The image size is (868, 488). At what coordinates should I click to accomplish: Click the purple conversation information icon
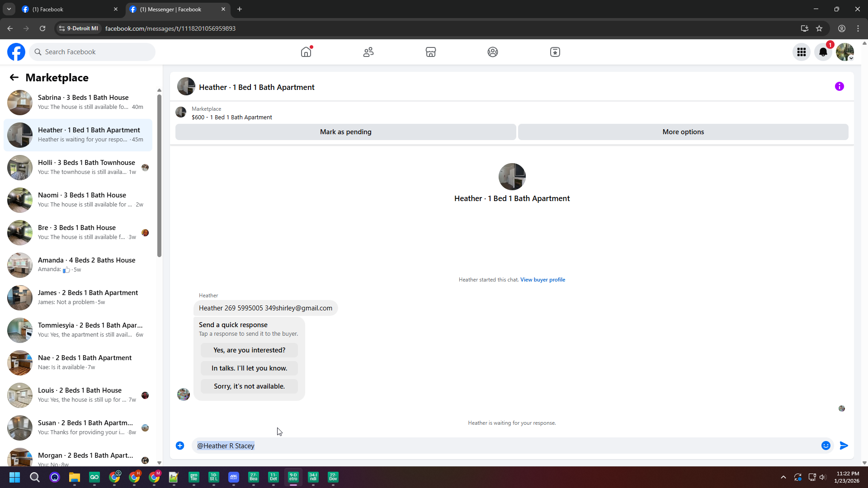click(x=840, y=86)
